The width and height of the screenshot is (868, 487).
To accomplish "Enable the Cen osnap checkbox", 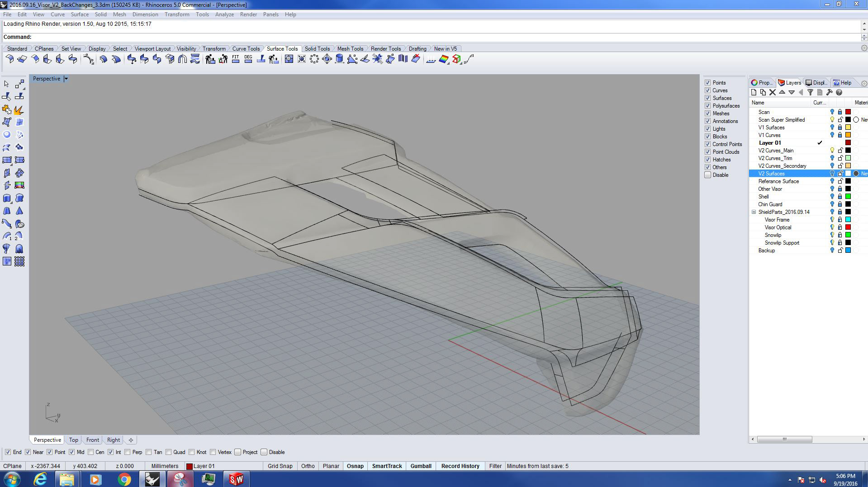I will (91, 452).
